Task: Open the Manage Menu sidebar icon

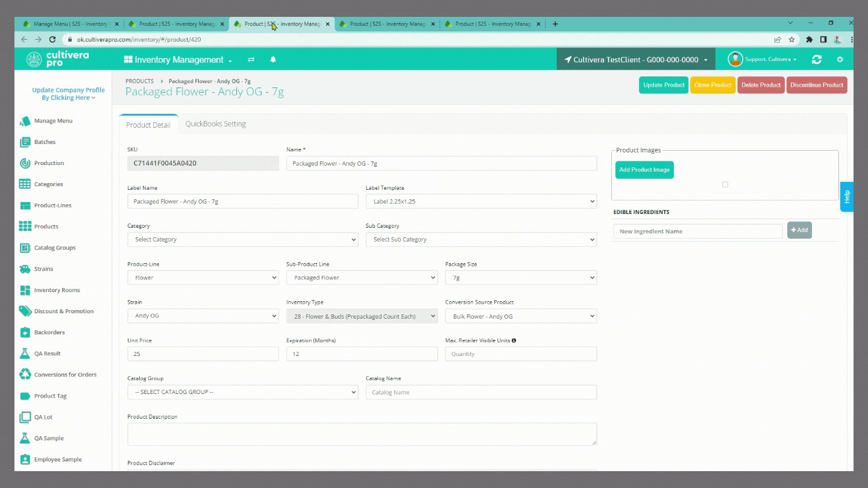Action: point(25,121)
